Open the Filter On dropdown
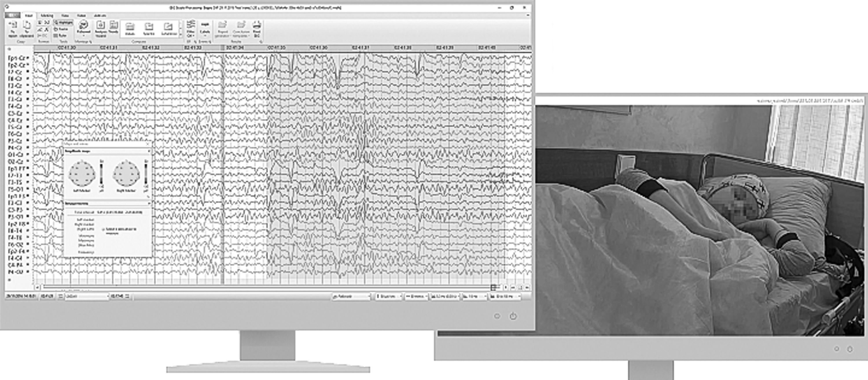The height and width of the screenshot is (380, 868). [191, 29]
